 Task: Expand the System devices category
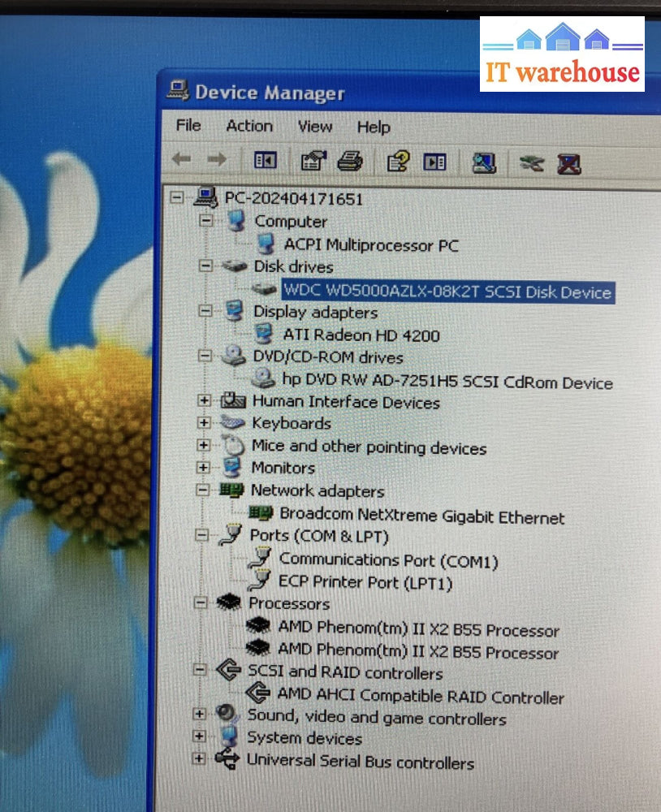click(x=199, y=736)
